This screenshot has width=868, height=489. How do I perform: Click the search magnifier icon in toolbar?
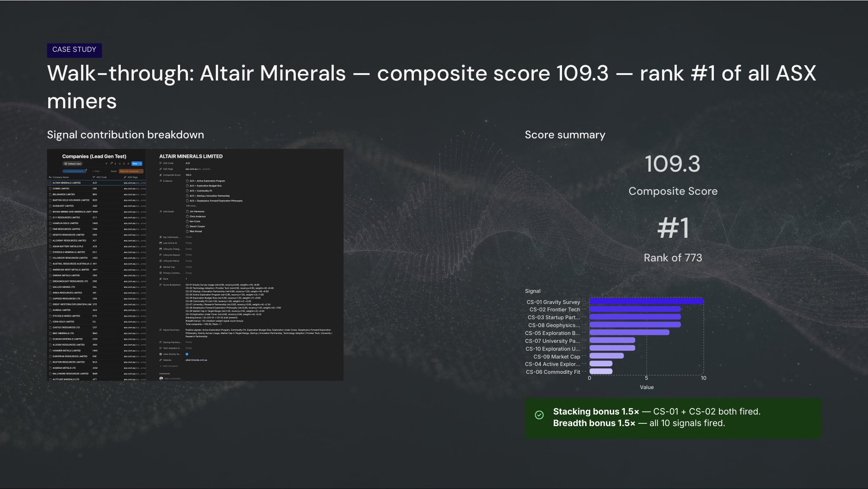(124, 164)
